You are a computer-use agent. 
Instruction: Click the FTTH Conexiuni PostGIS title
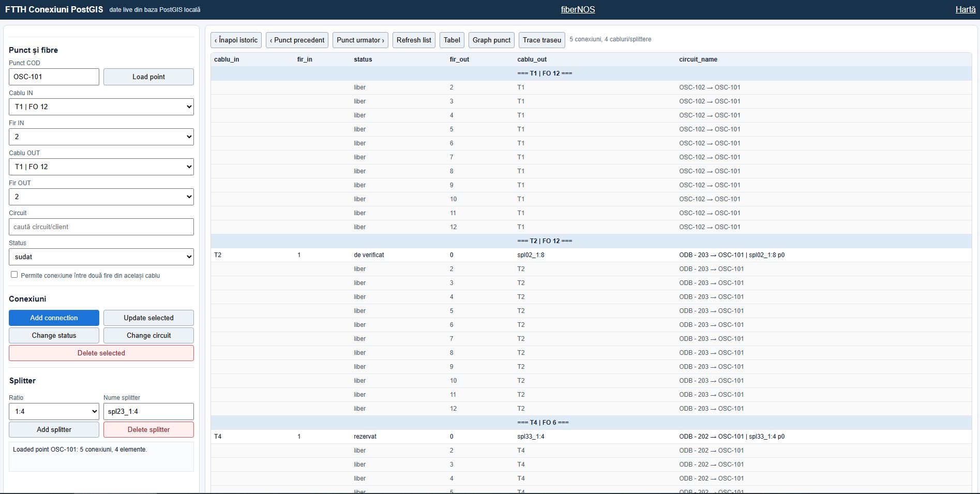pyautogui.click(x=54, y=9)
